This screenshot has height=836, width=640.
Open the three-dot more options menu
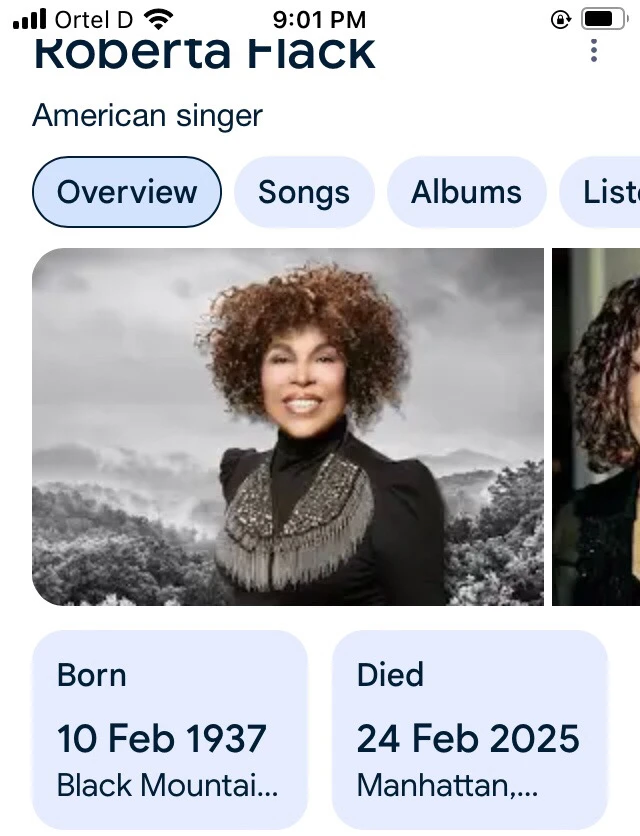click(594, 51)
